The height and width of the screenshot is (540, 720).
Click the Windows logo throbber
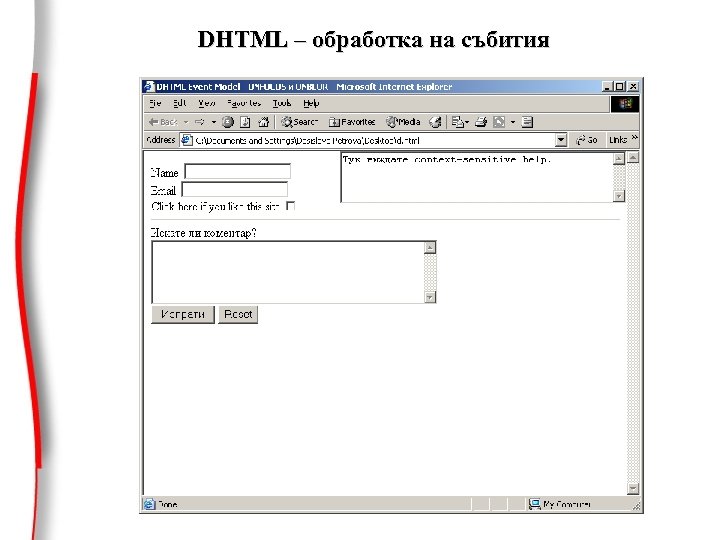(x=625, y=104)
